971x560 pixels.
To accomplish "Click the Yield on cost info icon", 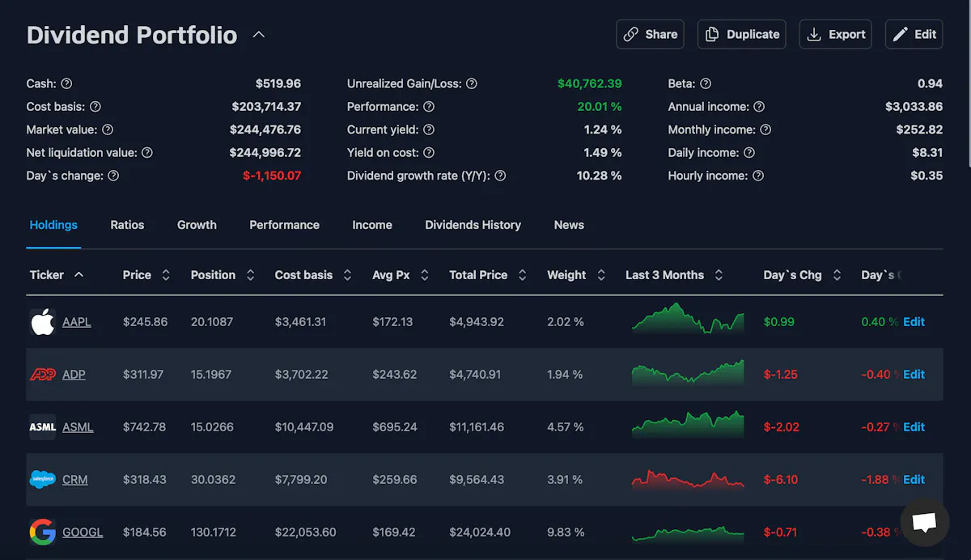I will pos(429,153).
